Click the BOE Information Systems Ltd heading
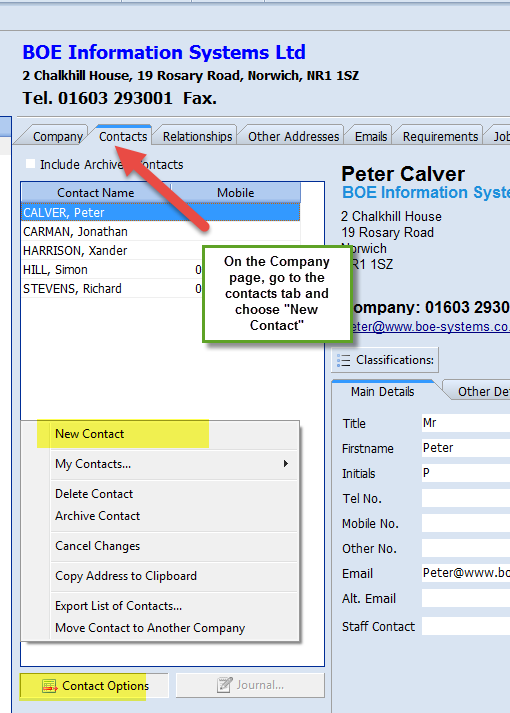Image resolution: width=510 pixels, height=713 pixels. pos(164,52)
